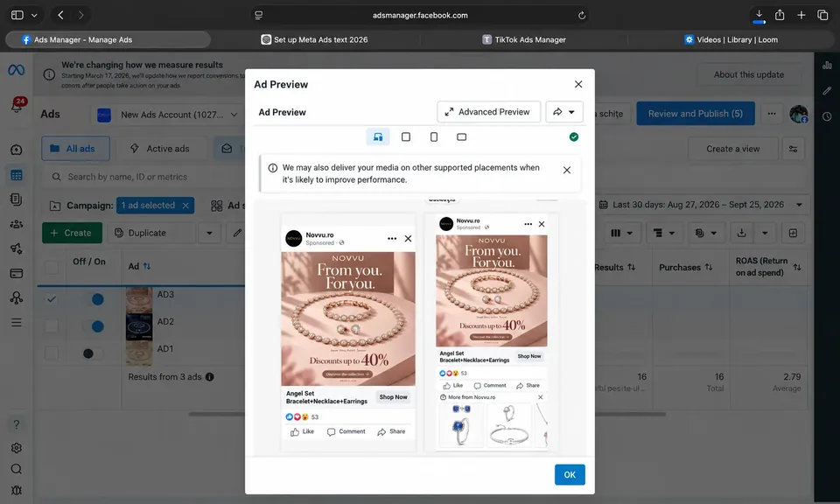
Task: Open the Help question mark icon
Action: (x=17, y=424)
